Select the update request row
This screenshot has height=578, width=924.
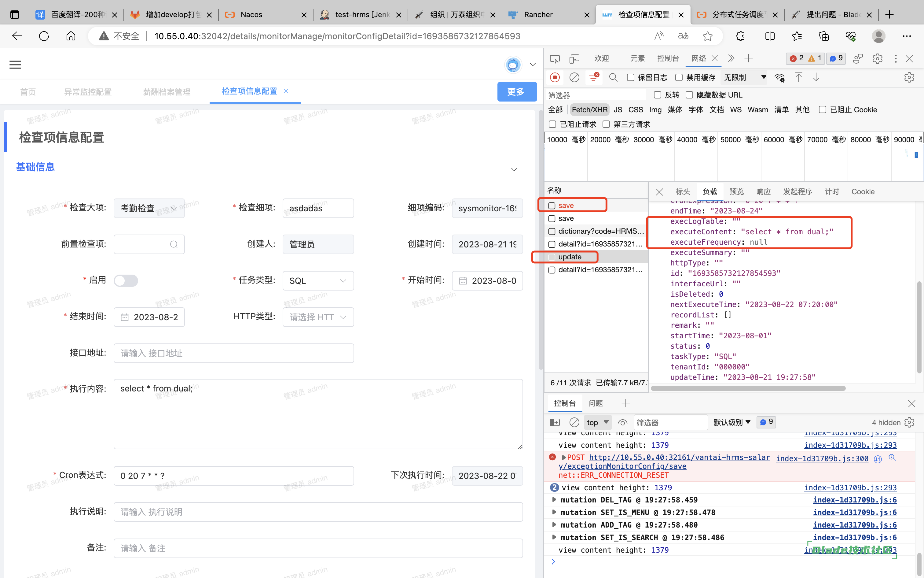(x=596, y=257)
